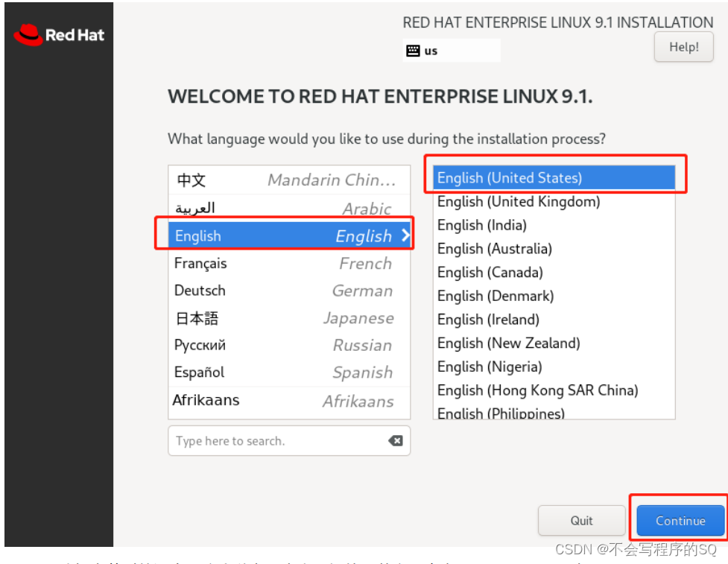
Task: Select 日本語 Japanese language
Action: click(289, 318)
